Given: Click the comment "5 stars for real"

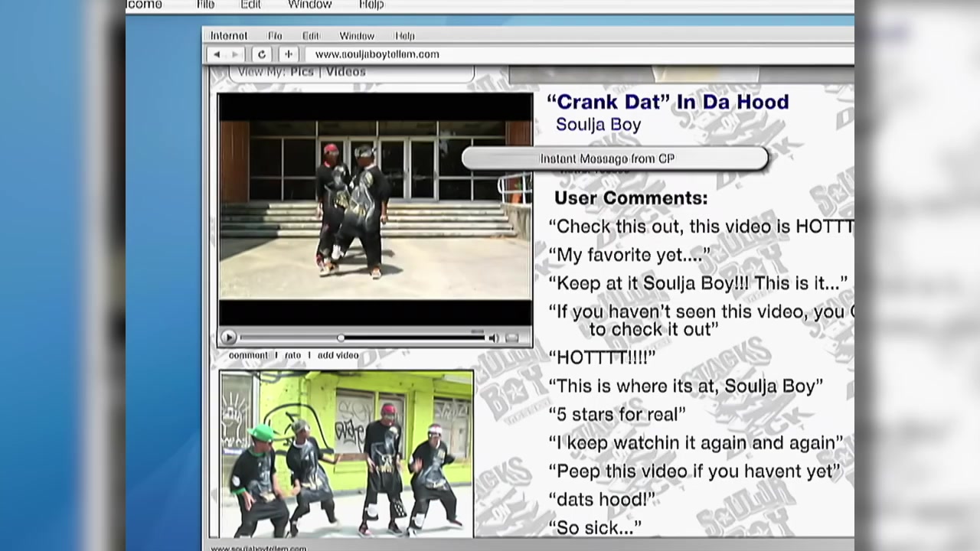Looking at the screenshot, I should pos(617,414).
